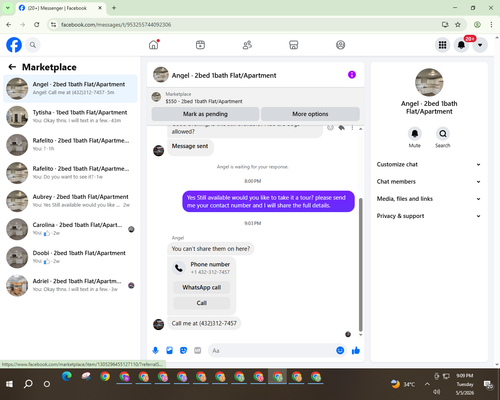Screen dimensions: 500x400
Task: Click the Angel chat header title
Action: click(224, 75)
